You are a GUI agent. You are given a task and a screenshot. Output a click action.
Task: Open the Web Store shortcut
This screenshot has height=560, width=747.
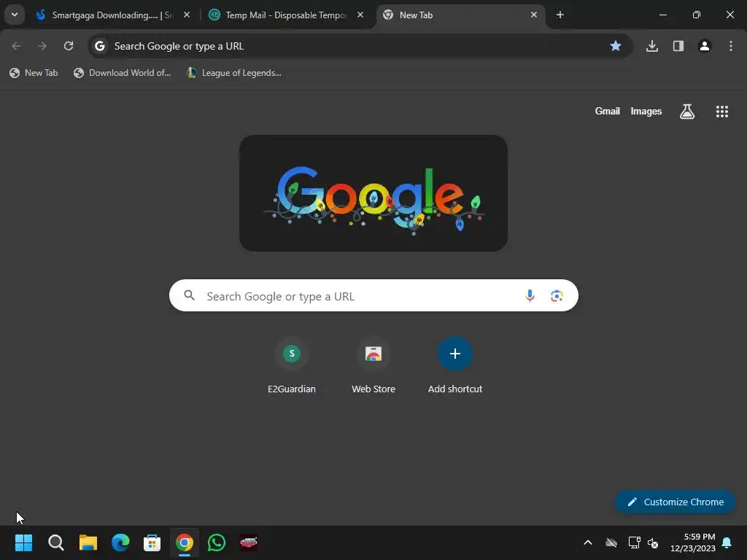click(373, 366)
